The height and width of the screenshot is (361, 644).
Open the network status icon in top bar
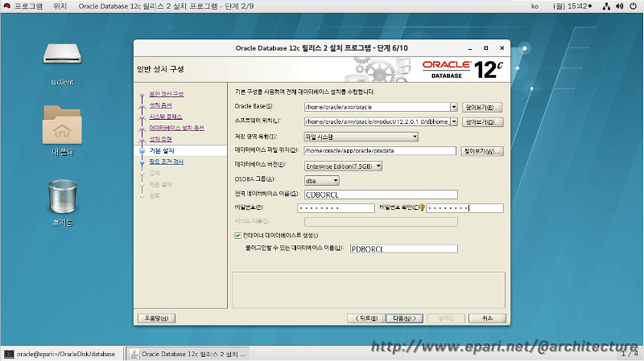point(606,6)
